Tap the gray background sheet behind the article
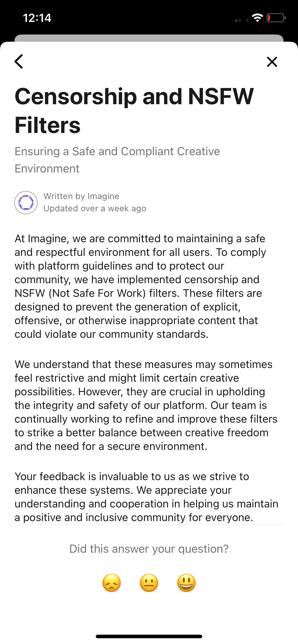Image resolution: width=298 pixels, height=644 pixels. point(149,38)
